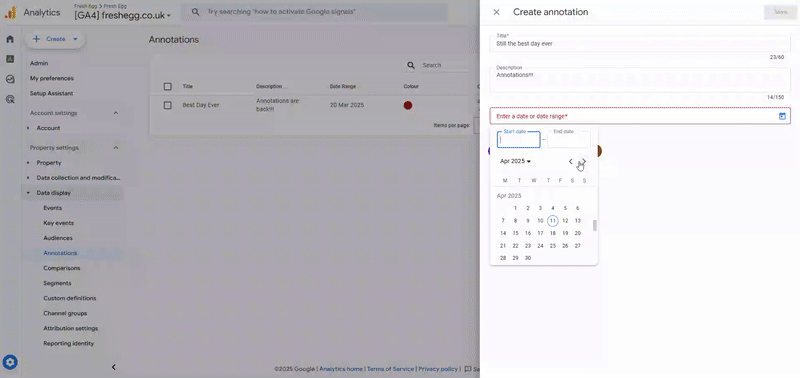Select 15 April in the calendar
This screenshot has width=800, height=378.
pos(515,233)
